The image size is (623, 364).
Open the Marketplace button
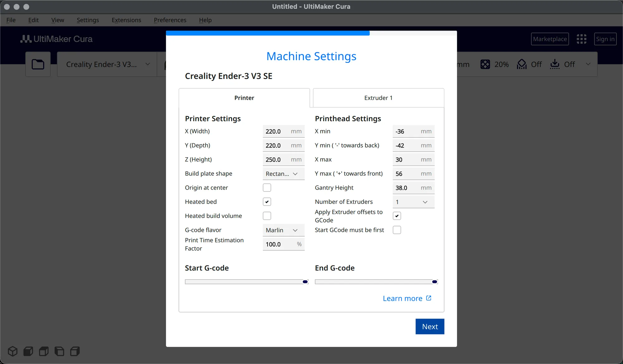pos(550,39)
